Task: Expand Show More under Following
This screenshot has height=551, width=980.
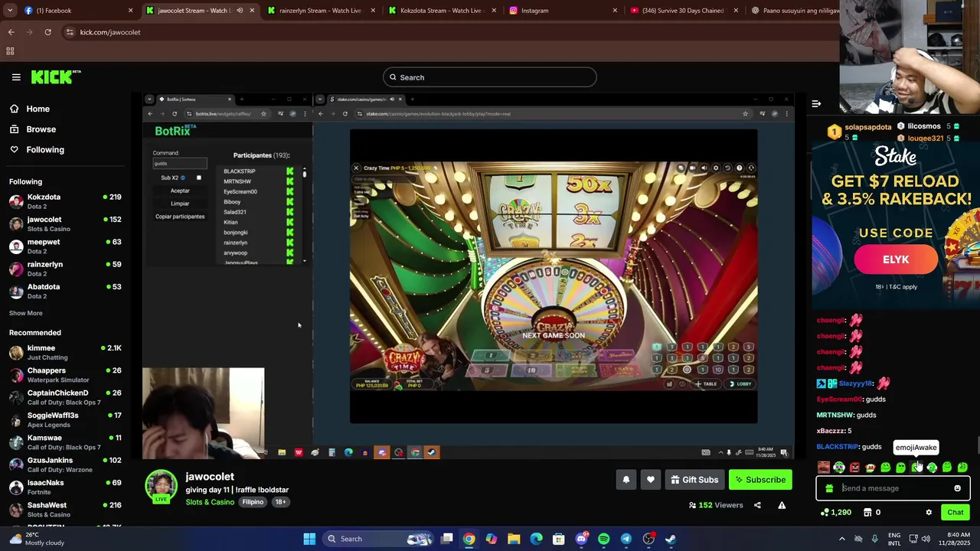Action: pos(25,313)
